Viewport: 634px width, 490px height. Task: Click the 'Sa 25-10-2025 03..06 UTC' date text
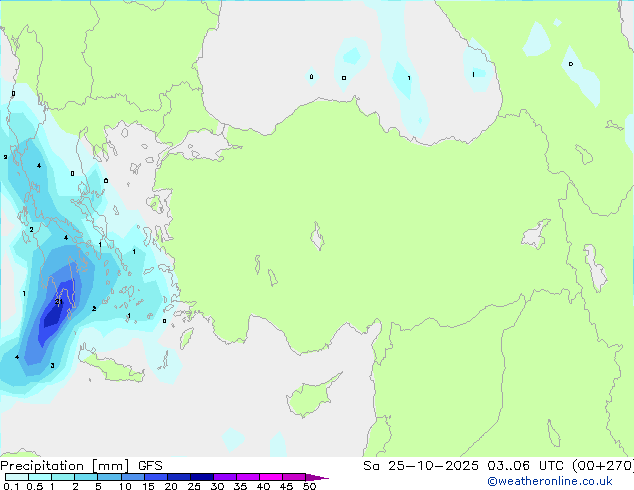pyautogui.click(x=465, y=465)
